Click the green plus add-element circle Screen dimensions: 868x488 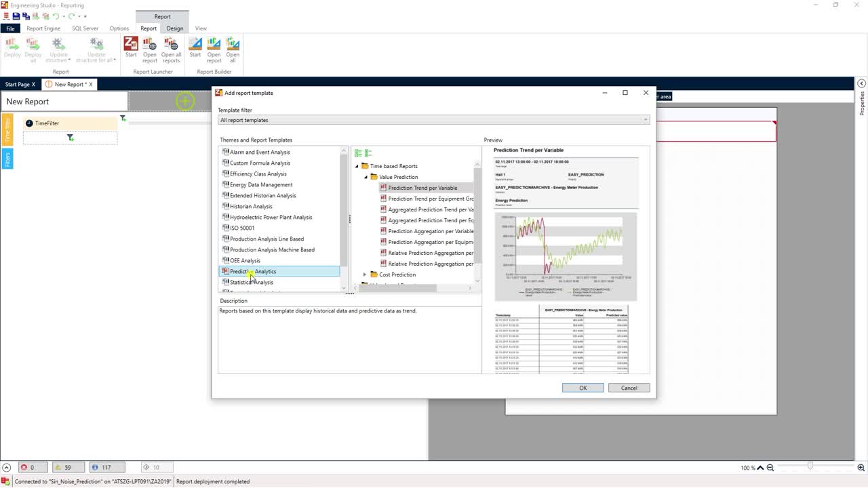[x=185, y=102]
